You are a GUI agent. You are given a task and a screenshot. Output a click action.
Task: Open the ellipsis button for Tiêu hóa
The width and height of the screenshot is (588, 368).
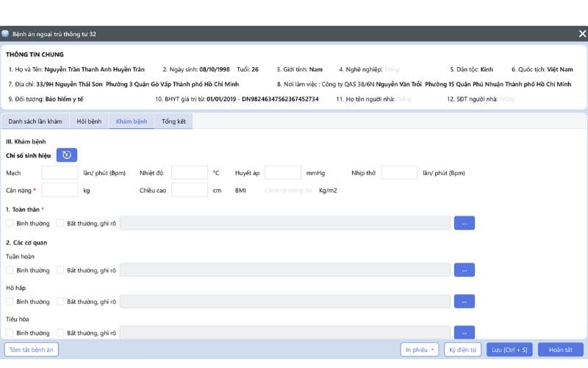[x=464, y=332]
